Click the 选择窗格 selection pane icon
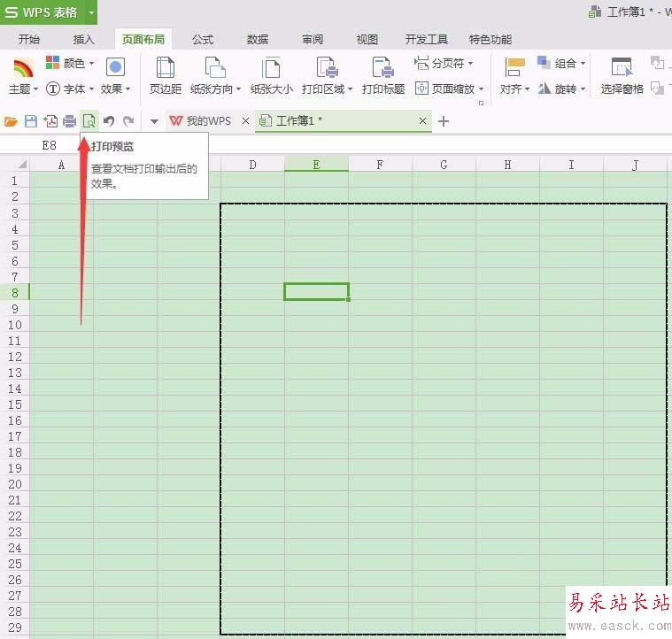The width and height of the screenshot is (672, 639). pos(622,67)
